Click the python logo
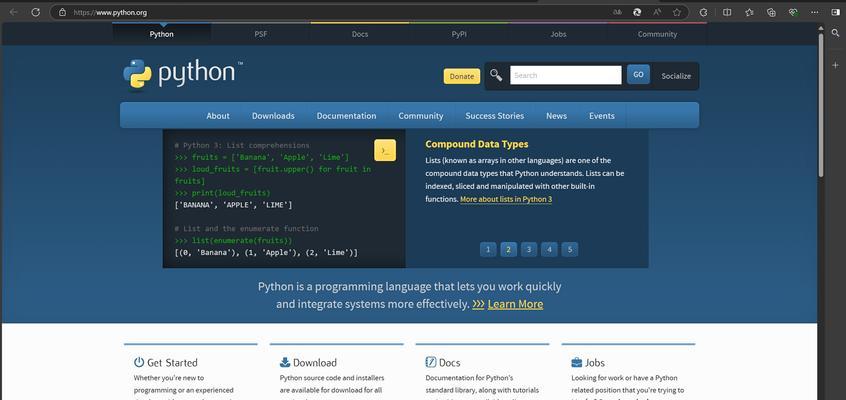846x400 pixels. pos(182,74)
